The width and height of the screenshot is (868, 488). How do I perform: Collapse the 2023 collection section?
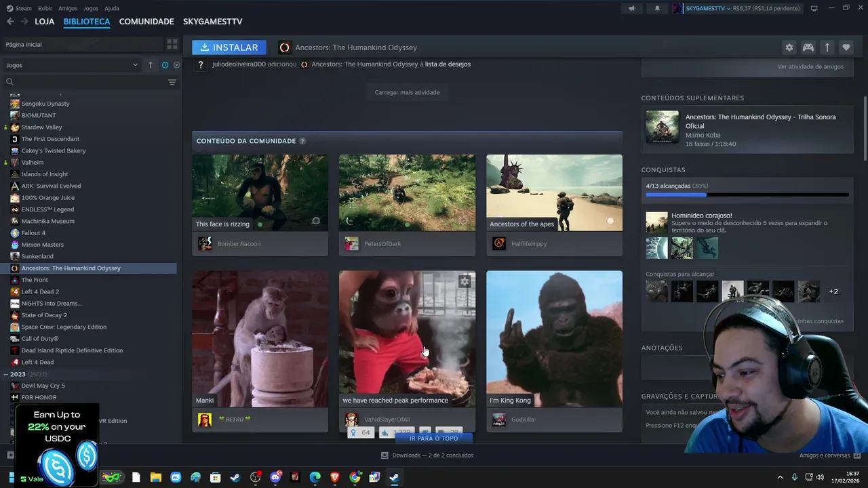(x=5, y=374)
